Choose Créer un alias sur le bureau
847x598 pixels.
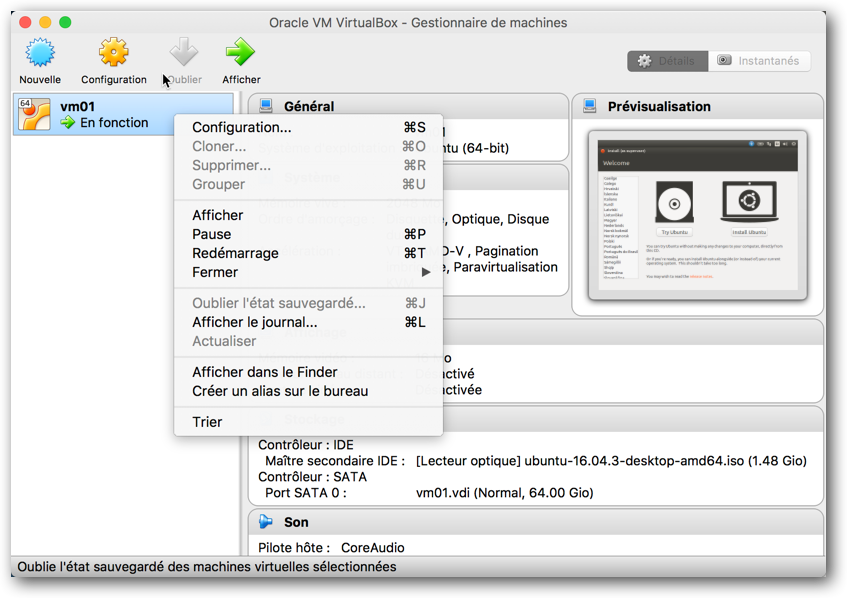[308, 391]
